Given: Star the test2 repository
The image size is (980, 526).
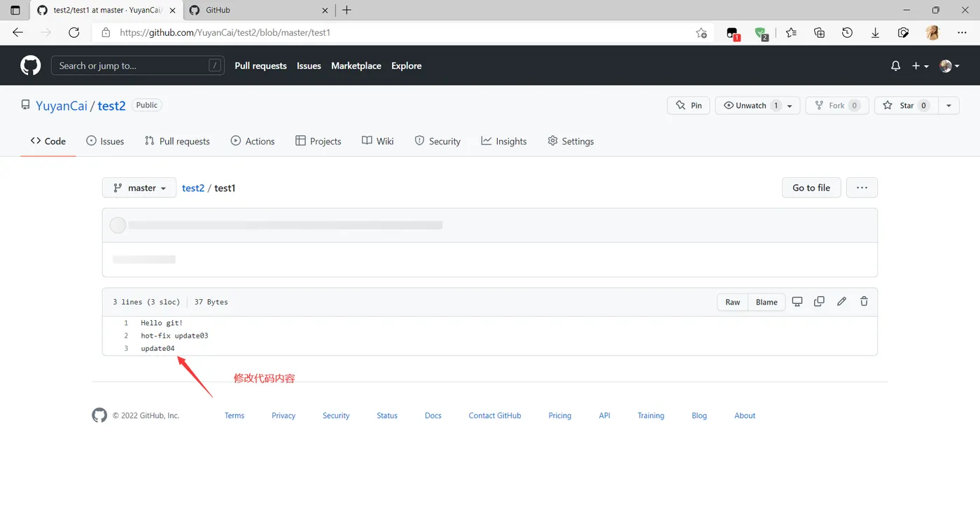Looking at the screenshot, I should tap(906, 106).
